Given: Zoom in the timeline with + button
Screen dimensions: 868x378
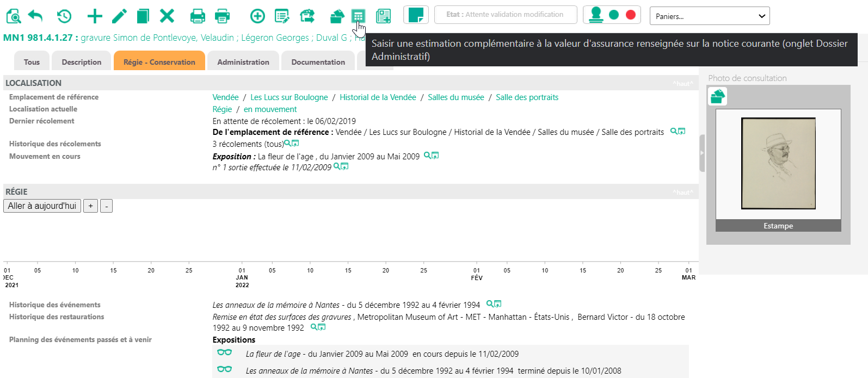Looking at the screenshot, I should (x=91, y=206).
